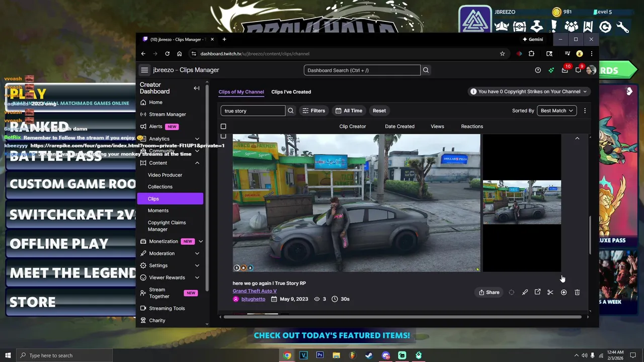Open Discord from the taskbar
The height and width of the screenshot is (362, 644).
coord(385,355)
